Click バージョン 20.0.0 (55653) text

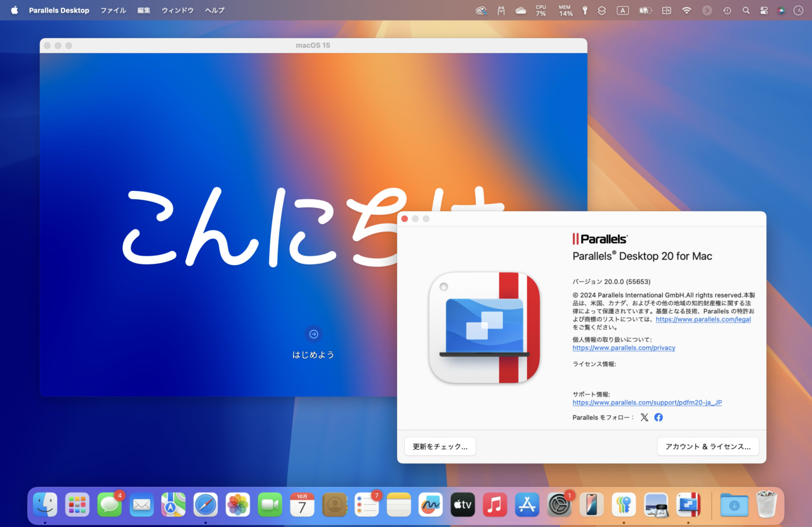point(612,282)
